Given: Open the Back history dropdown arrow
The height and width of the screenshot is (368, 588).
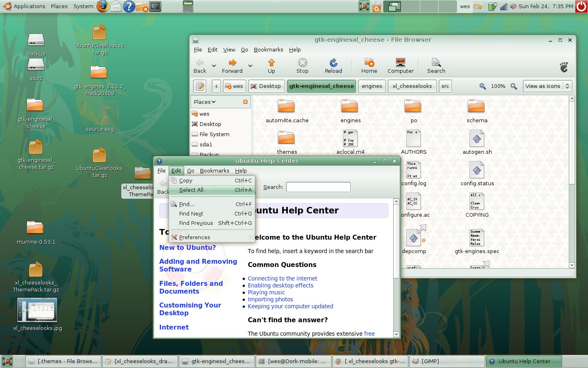Looking at the screenshot, I should coord(214,66).
